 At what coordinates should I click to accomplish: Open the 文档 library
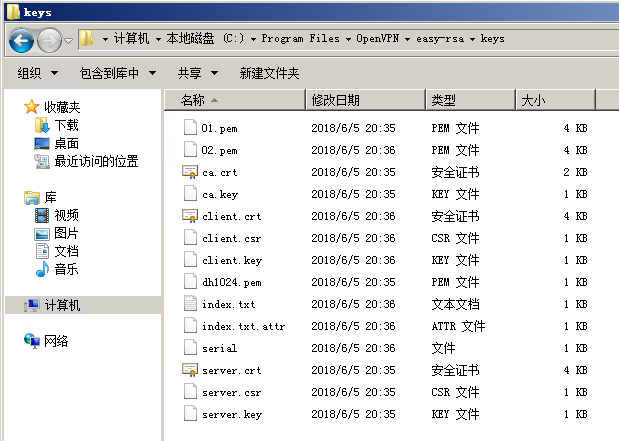click(x=66, y=251)
